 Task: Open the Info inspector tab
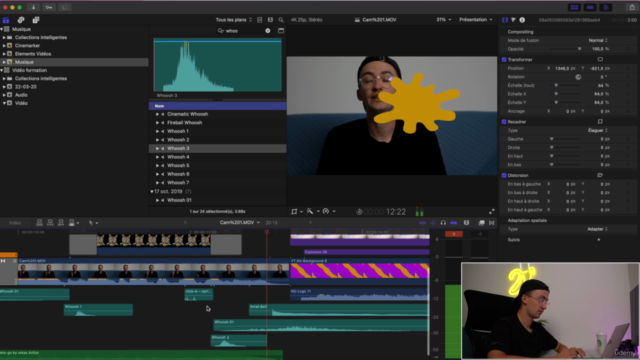point(522,20)
